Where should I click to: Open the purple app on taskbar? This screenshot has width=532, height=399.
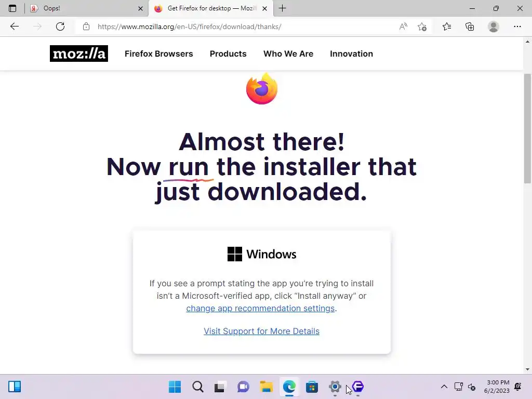click(x=358, y=387)
